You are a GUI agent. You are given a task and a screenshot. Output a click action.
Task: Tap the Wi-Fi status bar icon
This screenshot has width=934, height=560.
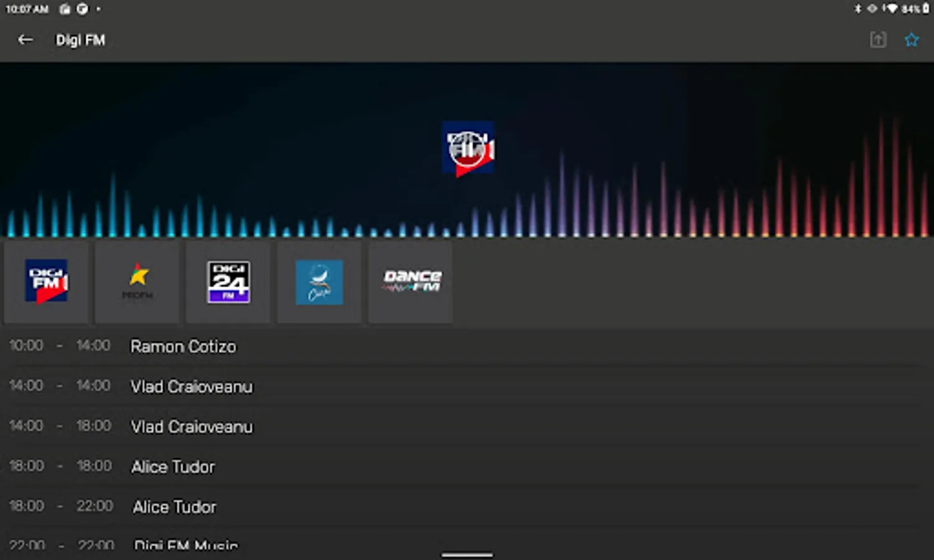892,9
